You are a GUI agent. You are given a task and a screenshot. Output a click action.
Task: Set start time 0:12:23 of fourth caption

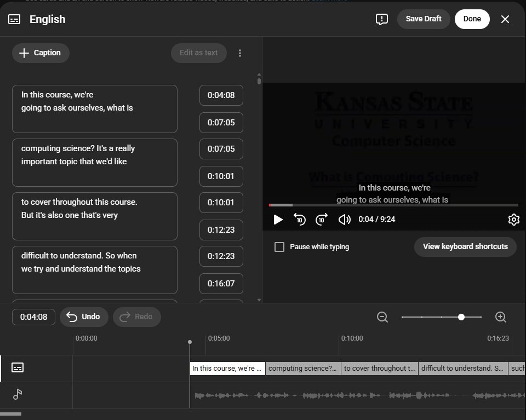tap(221, 256)
